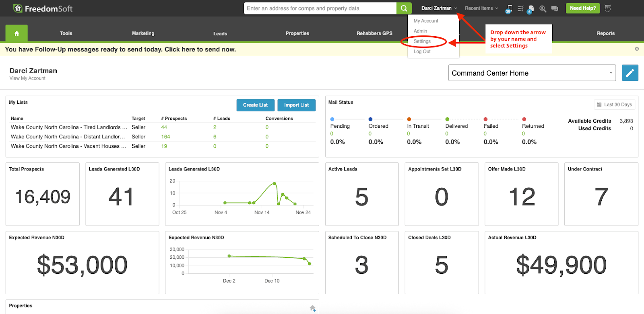Click the blue pencil edit button

click(x=630, y=73)
